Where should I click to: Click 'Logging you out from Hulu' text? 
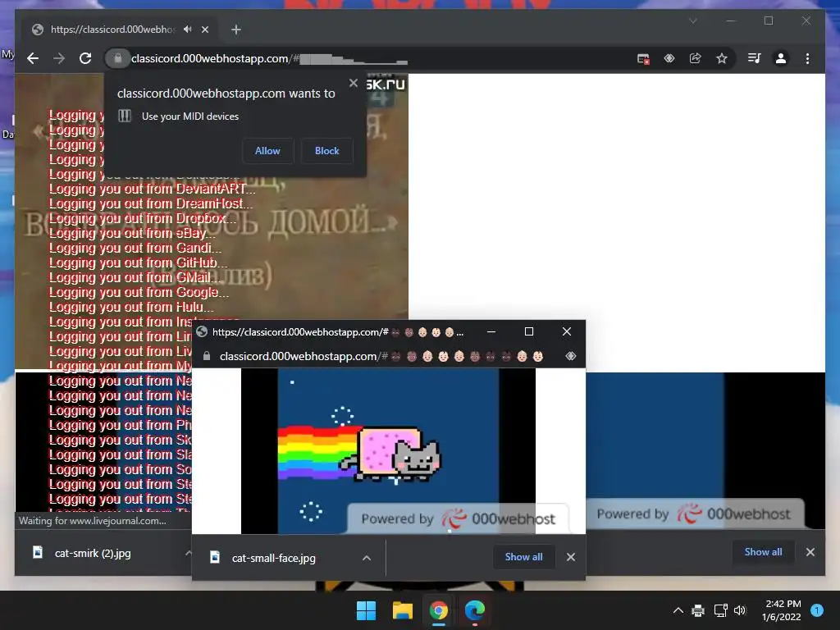click(x=131, y=308)
